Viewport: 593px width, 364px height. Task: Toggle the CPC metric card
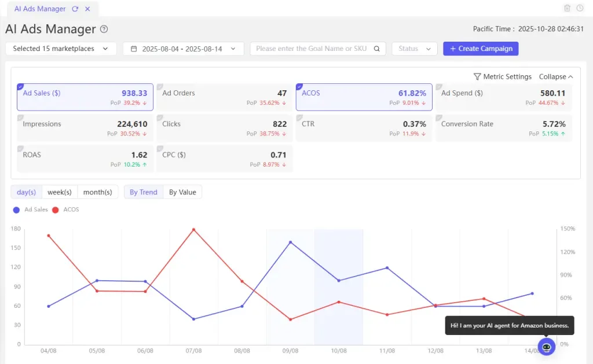tap(225, 159)
